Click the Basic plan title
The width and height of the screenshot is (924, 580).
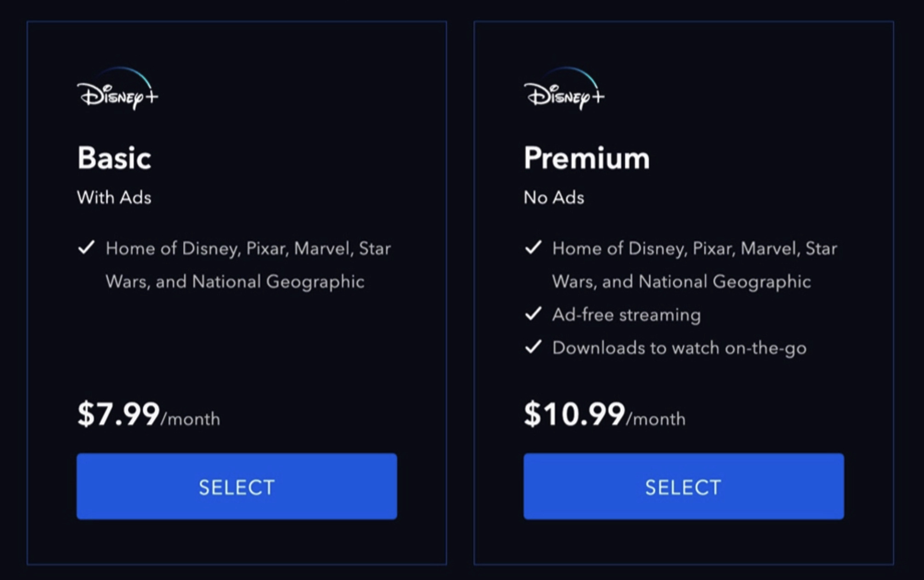coord(114,158)
